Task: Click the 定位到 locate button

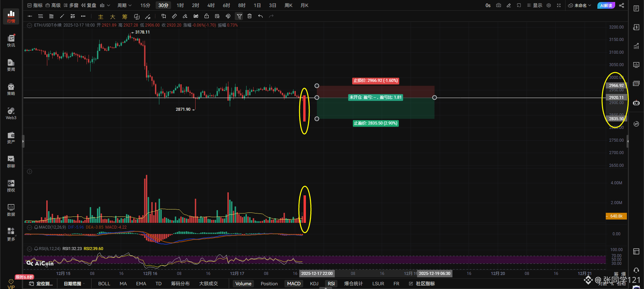Action: pyautogui.click(x=41, y=284)
